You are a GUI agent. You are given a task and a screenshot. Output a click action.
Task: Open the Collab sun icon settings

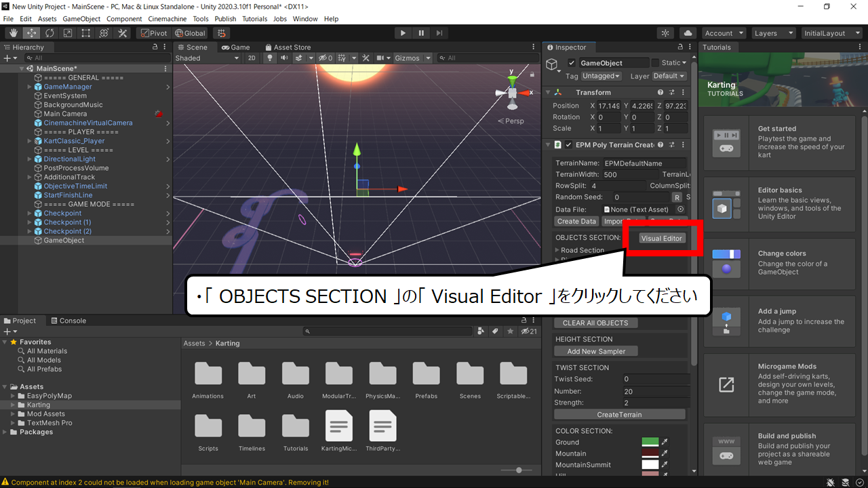tap(666, 33)
